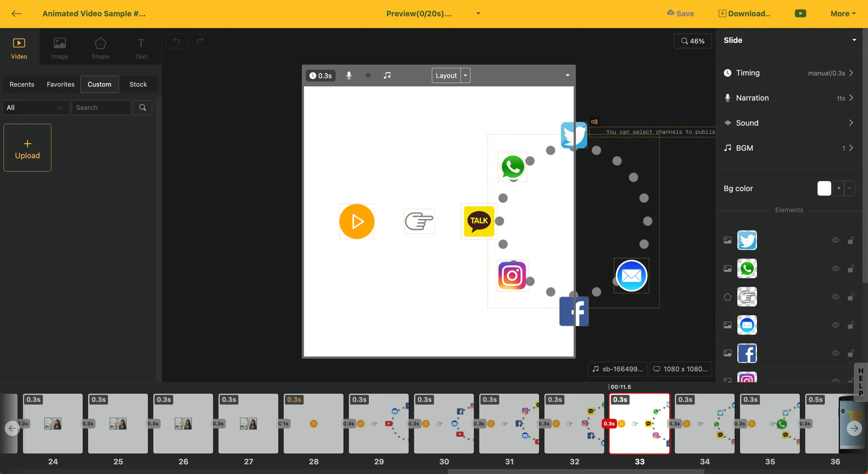Click the back arrow in header
Image resolution: width=868 pixels, height=474 pixels.
click(17, 14)
